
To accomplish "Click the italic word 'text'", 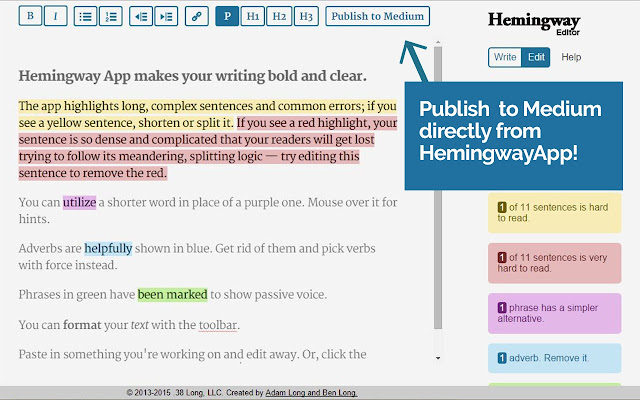I will coord(140,325).
